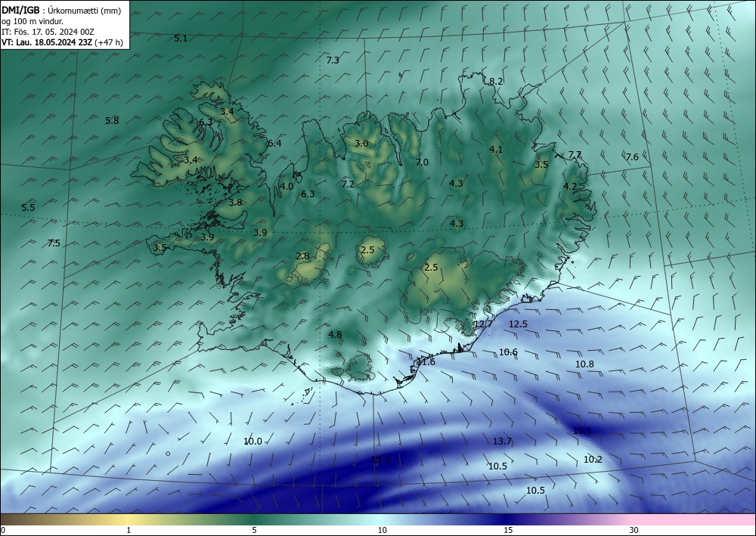Click the 7.3 precipitation value
756x536 pixels.
[x=333, y=60]
